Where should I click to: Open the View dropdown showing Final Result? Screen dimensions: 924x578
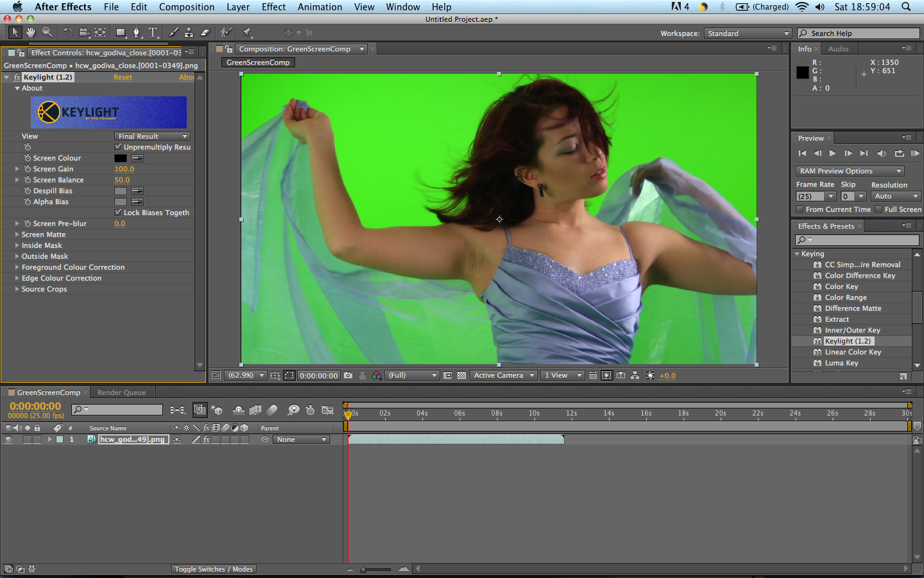pyautogui.click(x=152, y=136)
